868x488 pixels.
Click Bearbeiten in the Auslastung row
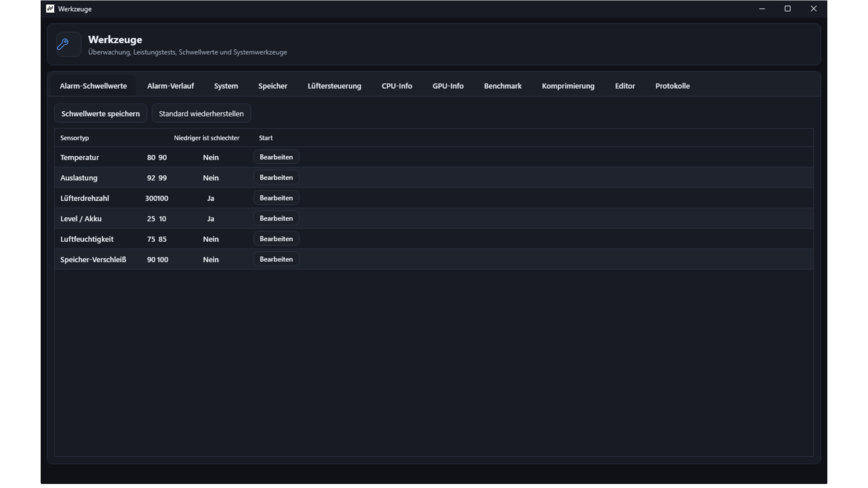coord(276,178)
